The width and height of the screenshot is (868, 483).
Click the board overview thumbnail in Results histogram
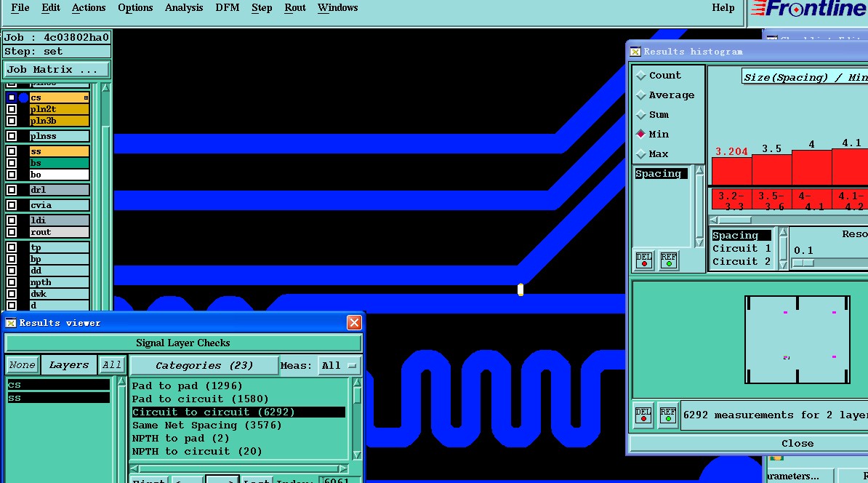pos(797,340)
